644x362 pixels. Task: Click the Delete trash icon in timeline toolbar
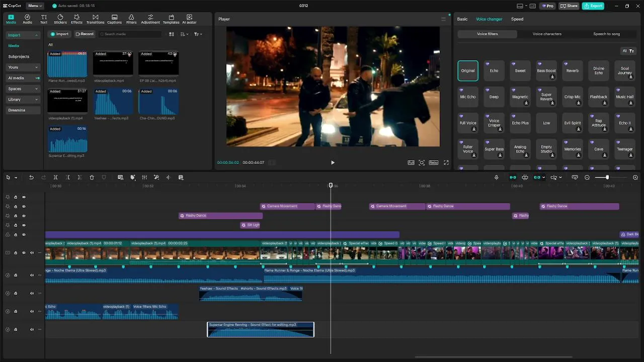(92, 177)
